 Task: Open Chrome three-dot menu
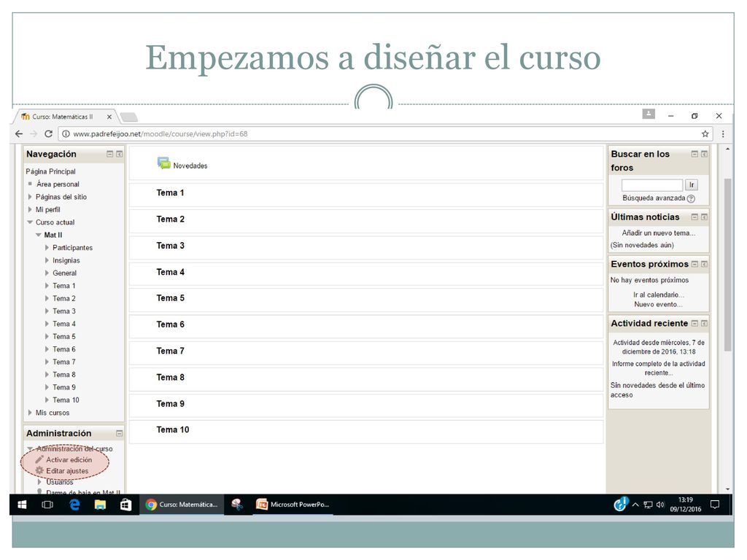coord(723,134)
